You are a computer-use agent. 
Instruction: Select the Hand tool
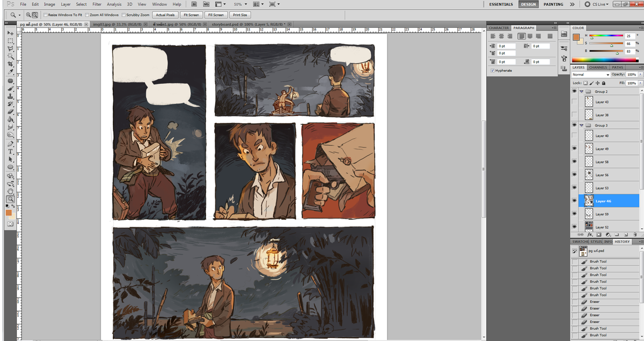click(x=10, y=191)
